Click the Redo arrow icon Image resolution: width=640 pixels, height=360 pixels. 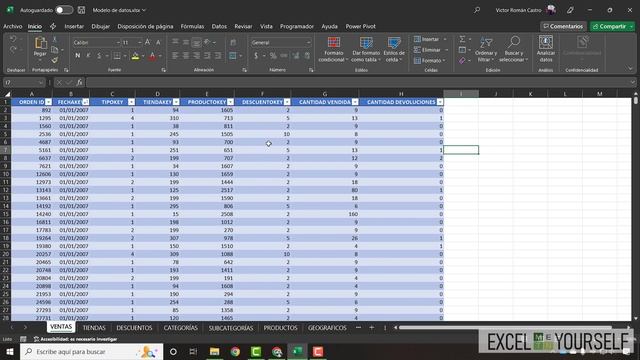tap(13, 50)
